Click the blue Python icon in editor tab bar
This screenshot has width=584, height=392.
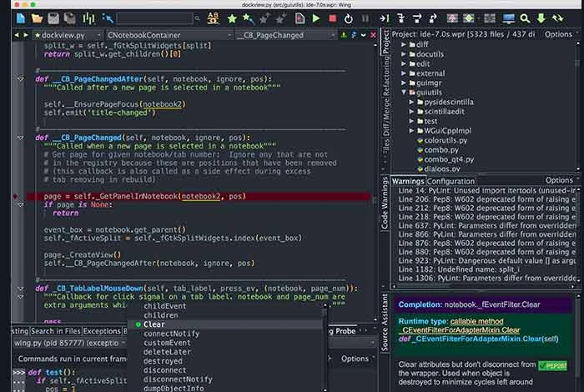[x=354, y=35]
